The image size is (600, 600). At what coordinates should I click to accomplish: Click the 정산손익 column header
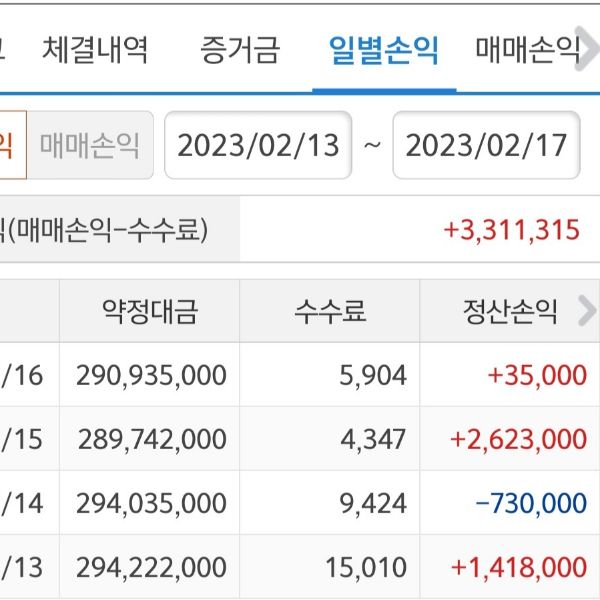point(497,312)
